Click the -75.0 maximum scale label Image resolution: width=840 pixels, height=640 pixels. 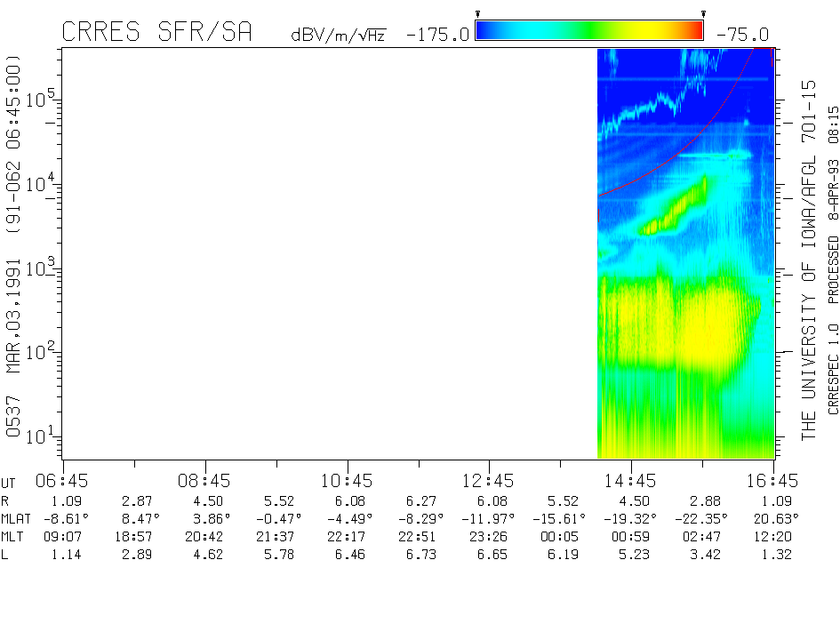click(744, 35)
